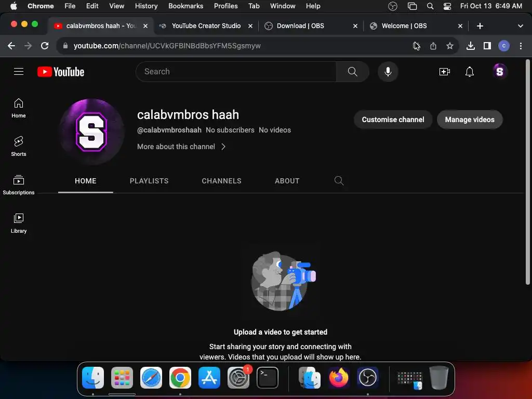
Task: Click the page vertical scrollbar
Action: [527, 172]
